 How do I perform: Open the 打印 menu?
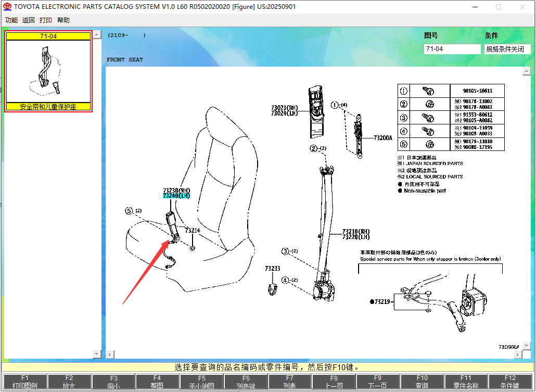[x=46, y=20]
